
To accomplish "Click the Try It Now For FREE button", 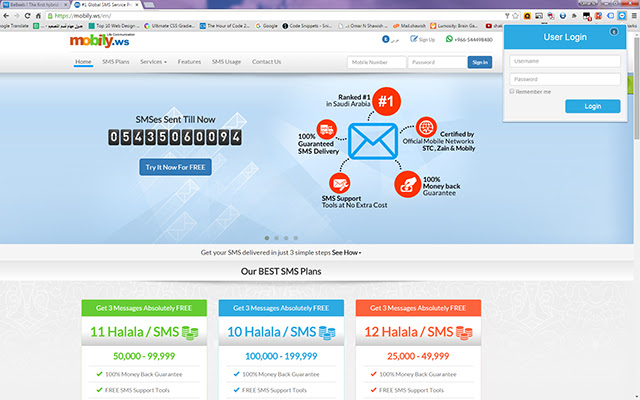I will coord(176,167).
